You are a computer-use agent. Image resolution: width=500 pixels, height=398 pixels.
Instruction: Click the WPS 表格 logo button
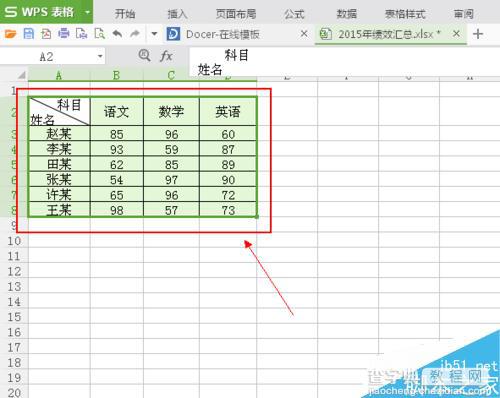39,12
